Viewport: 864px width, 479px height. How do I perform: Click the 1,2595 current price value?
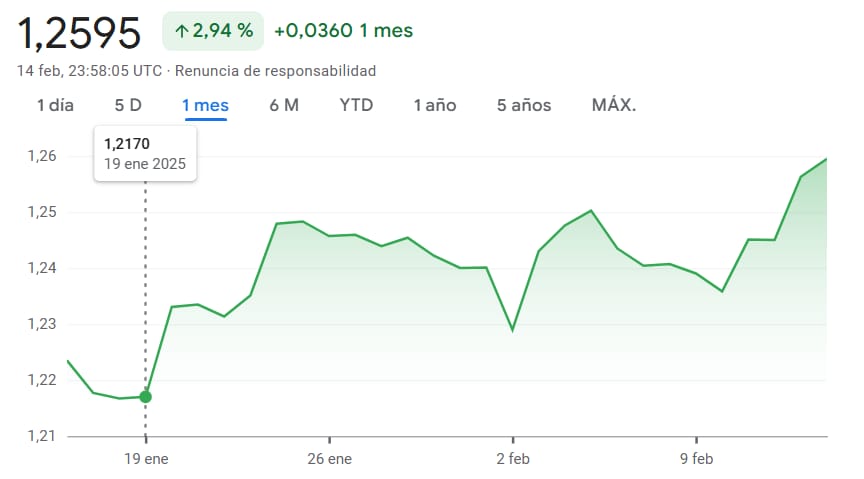[79, 33]
